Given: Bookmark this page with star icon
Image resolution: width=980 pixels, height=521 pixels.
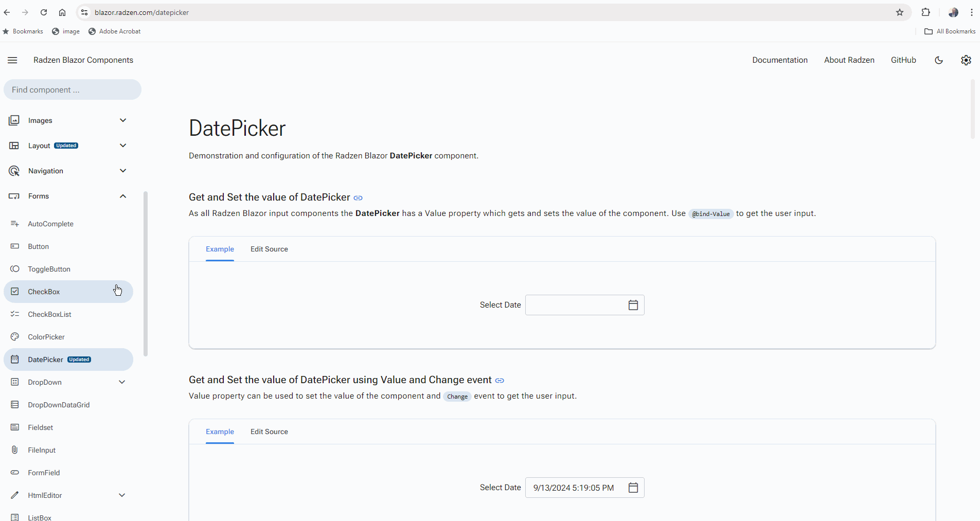Looking at the screenshot, I should coord(900,12).
